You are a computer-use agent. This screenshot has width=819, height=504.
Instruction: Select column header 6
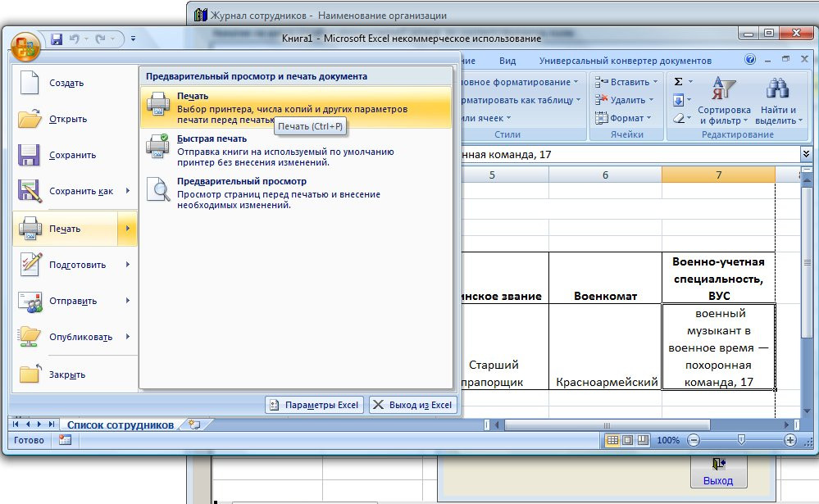605,175
